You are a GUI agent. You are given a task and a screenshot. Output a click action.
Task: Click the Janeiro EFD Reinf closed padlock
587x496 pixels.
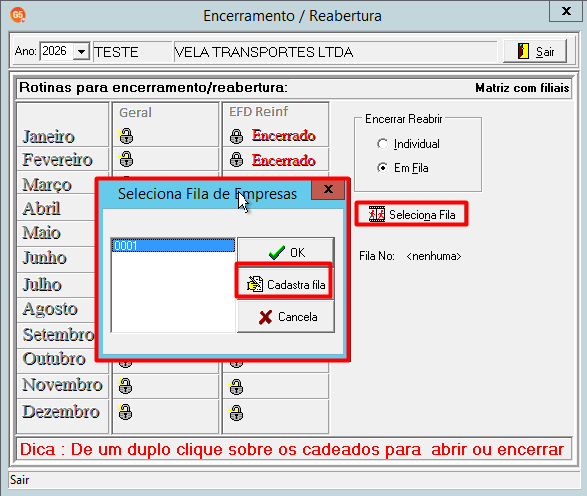click(x=236, y=136)
